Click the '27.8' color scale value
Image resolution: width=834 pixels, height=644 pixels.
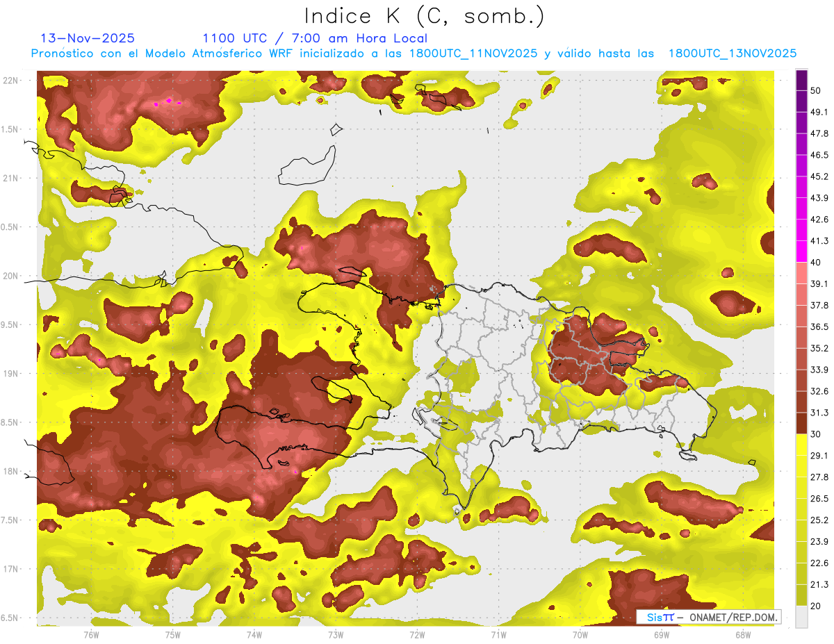(x=819, y=477)
